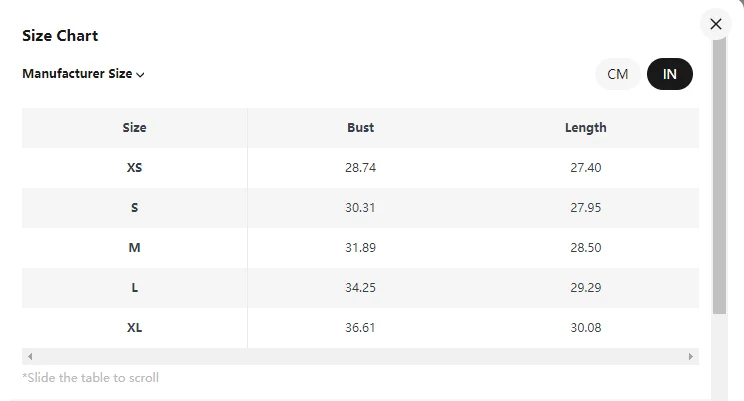Click the table's left scroll arrow
This screenshot has width=744, height=401.
coord(29,356)
